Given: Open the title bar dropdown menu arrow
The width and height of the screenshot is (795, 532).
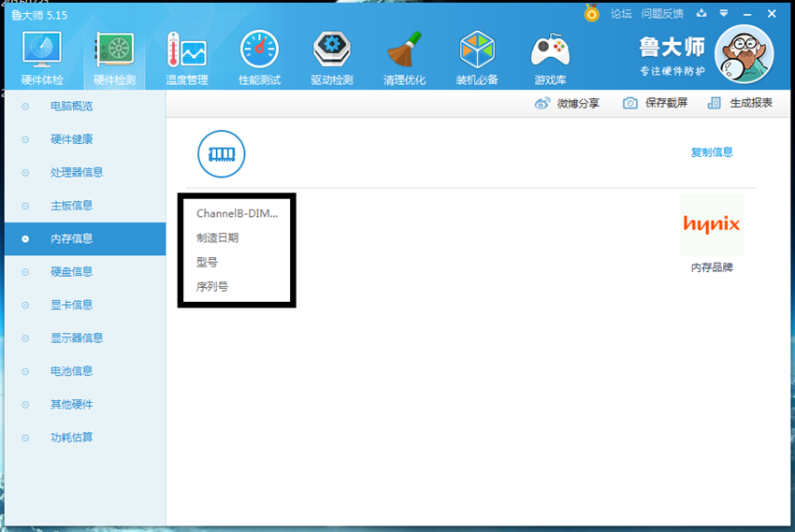Looking at the screenshot, I should click(x=724, y=14).
